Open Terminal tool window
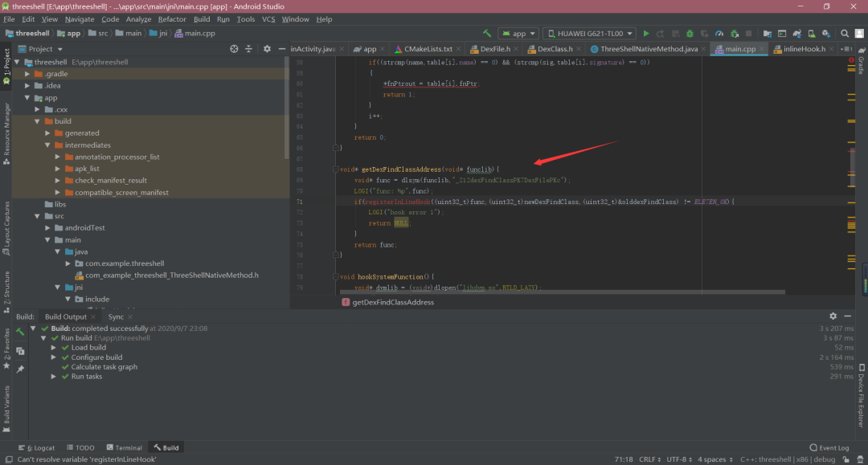 tap(124, 448)
